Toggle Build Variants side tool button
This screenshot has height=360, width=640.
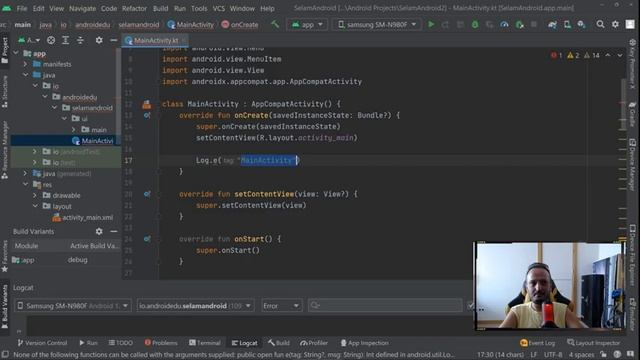pyautogui.click(x=5, y=307)
